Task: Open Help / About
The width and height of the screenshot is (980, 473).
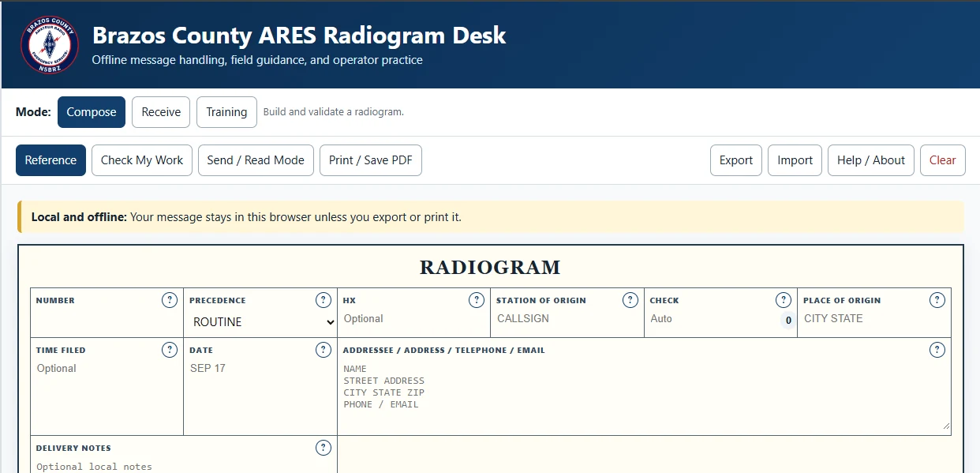Action: [x=871, y=160]
